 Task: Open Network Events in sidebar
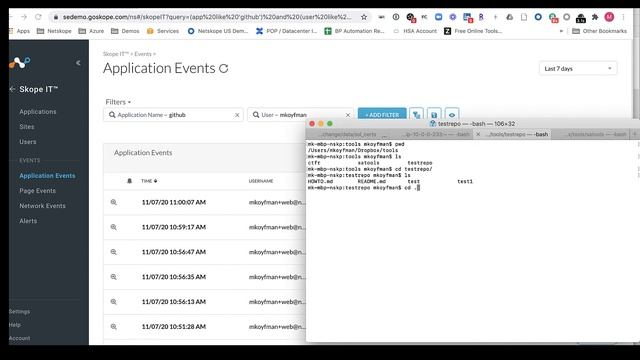[x=42, y=206]
